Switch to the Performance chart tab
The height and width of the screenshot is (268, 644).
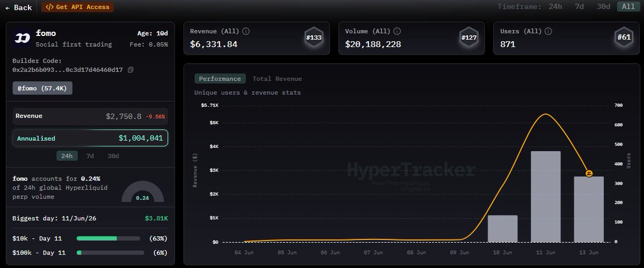tap(220, 79)
